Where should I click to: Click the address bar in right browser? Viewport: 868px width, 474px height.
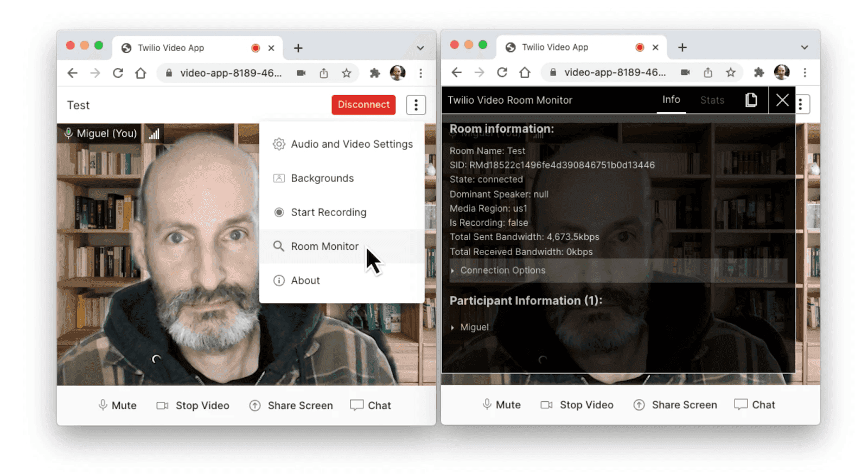coord(642,72)
